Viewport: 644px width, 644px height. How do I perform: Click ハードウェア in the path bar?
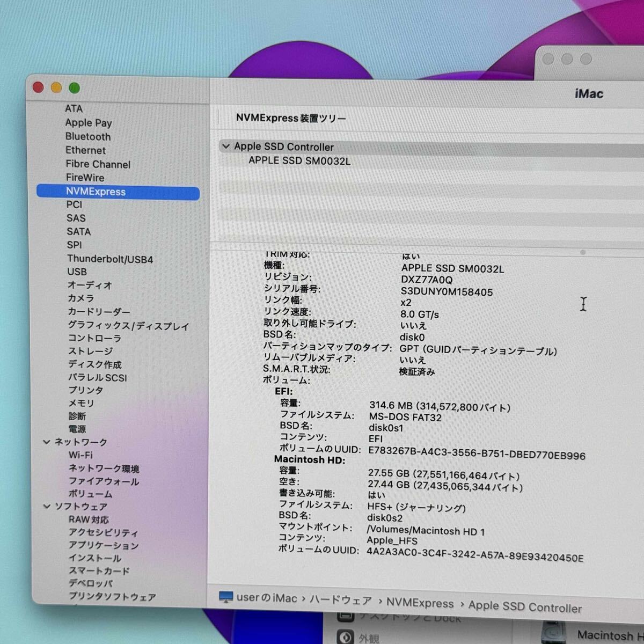(341, 600)
